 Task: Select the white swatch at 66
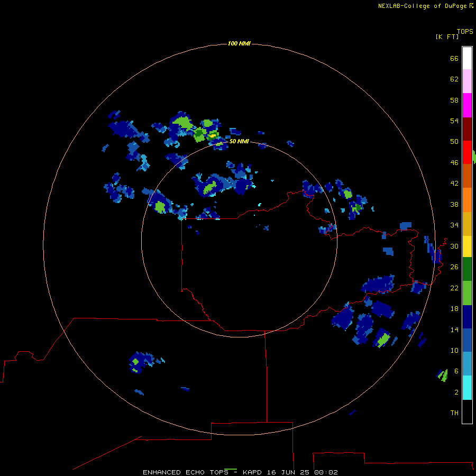(x=467, y=58)
